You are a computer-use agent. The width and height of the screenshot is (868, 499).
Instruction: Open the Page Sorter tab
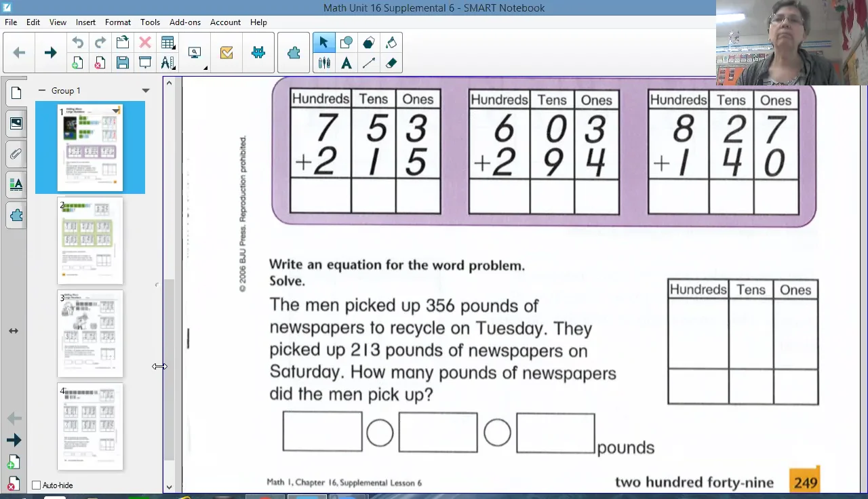16,92
